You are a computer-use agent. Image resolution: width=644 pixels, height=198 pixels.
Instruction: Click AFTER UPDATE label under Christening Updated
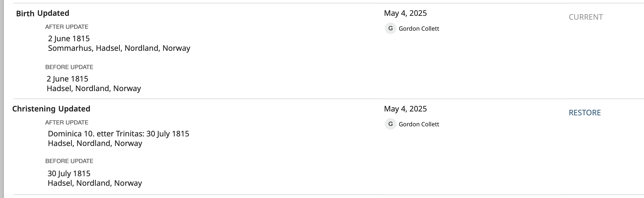point(67,122)
